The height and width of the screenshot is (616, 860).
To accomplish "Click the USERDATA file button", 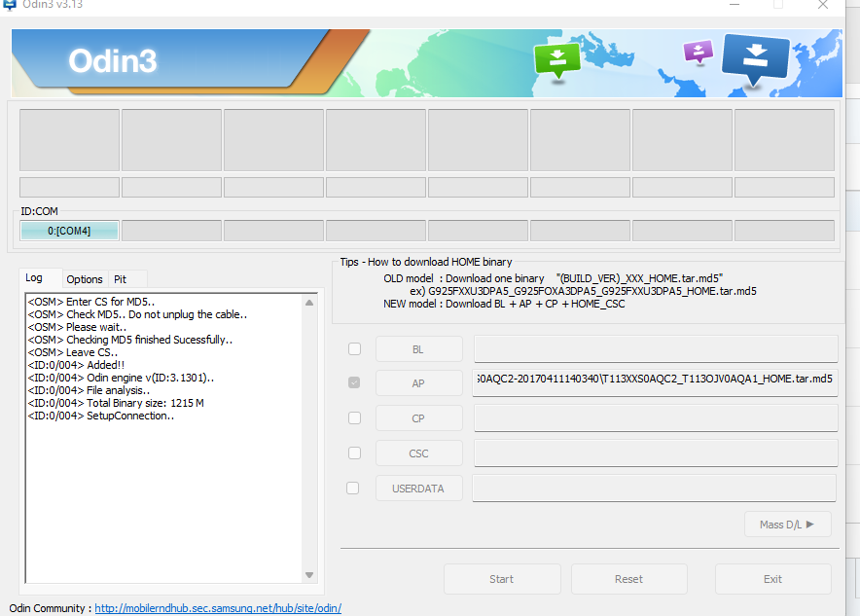I will [418, 489].
